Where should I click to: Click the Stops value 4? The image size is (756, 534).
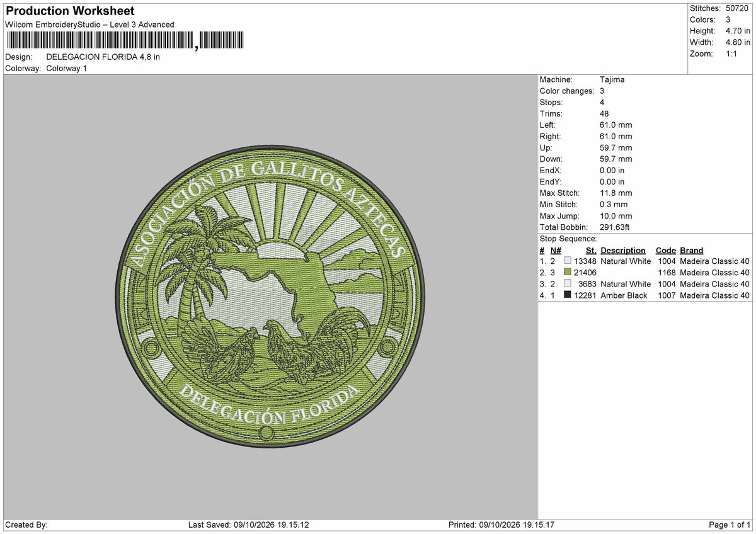pyautogui.click(x=602, y=102)
